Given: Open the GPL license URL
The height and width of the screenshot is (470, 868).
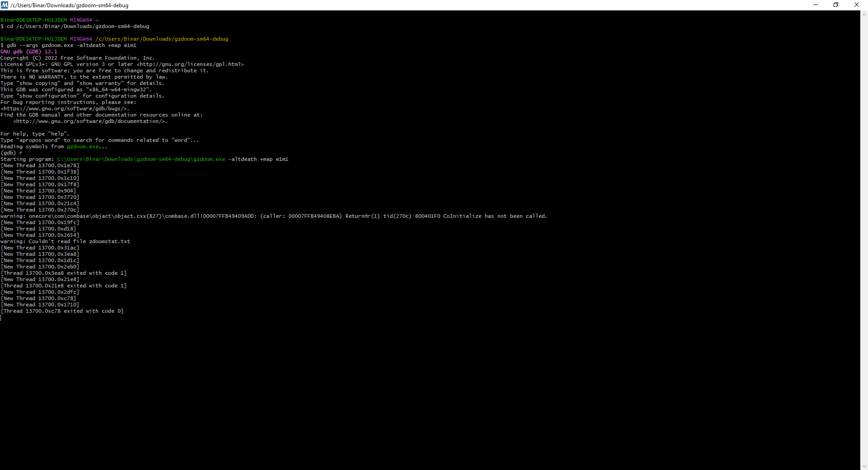Looking at the screenshot, I should coord(189,64).
